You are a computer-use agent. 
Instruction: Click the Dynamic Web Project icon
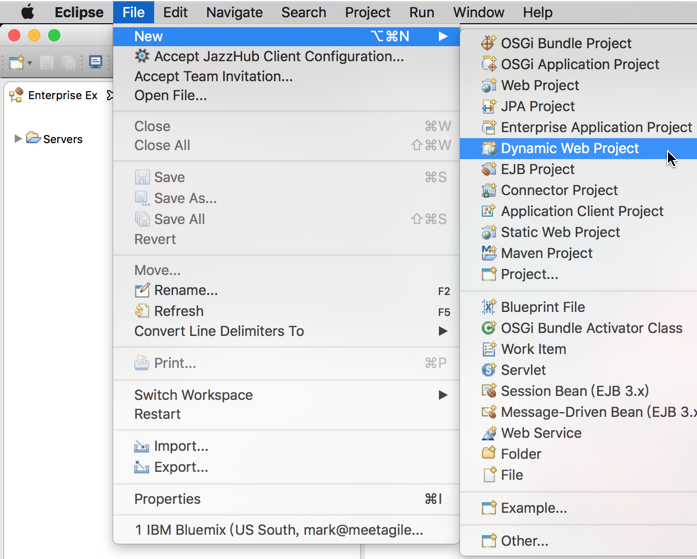(x=489, y=148)
